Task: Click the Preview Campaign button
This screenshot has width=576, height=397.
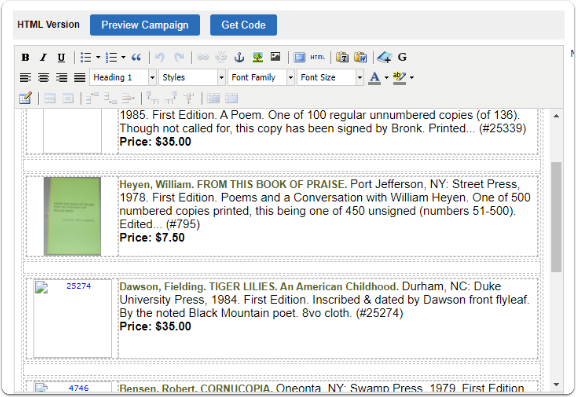Action: point(145,25)
